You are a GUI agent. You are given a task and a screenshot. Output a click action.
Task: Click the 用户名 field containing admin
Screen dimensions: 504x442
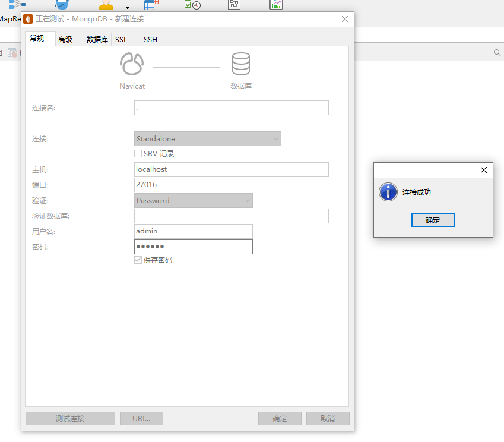pos(194,231)
